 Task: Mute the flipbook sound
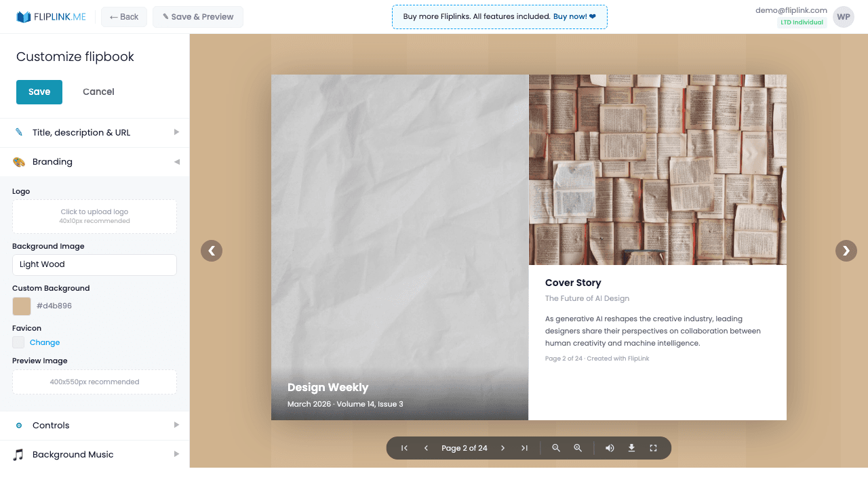[x=610, y=448]
